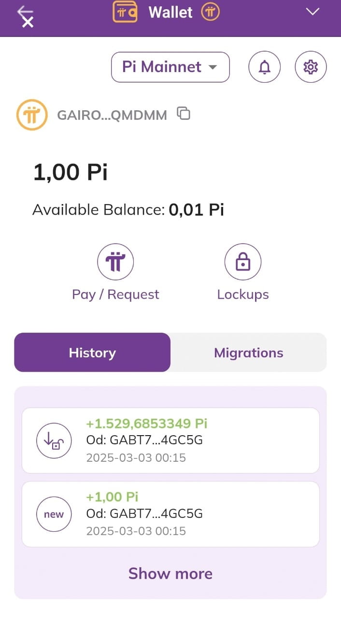This screenshot has width=341, height=644.
Task: Copy the wallet address GAIRO...QMDMM
Action: 184,114
